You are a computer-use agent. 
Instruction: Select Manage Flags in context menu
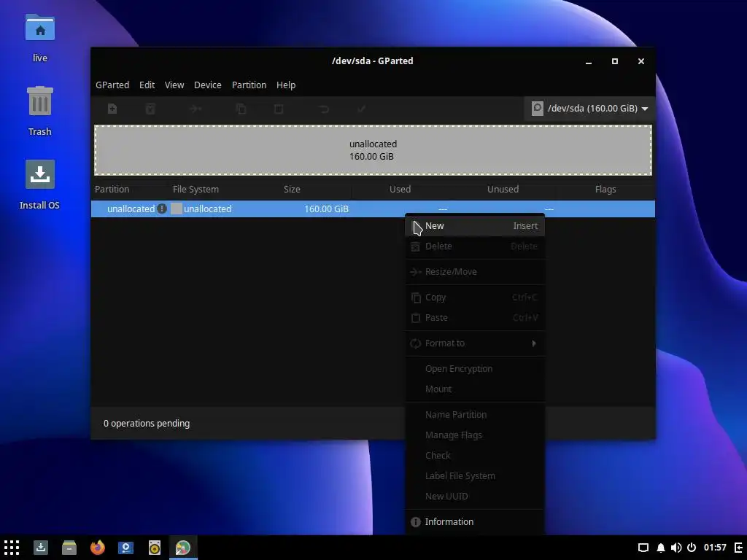pos(474,435)
